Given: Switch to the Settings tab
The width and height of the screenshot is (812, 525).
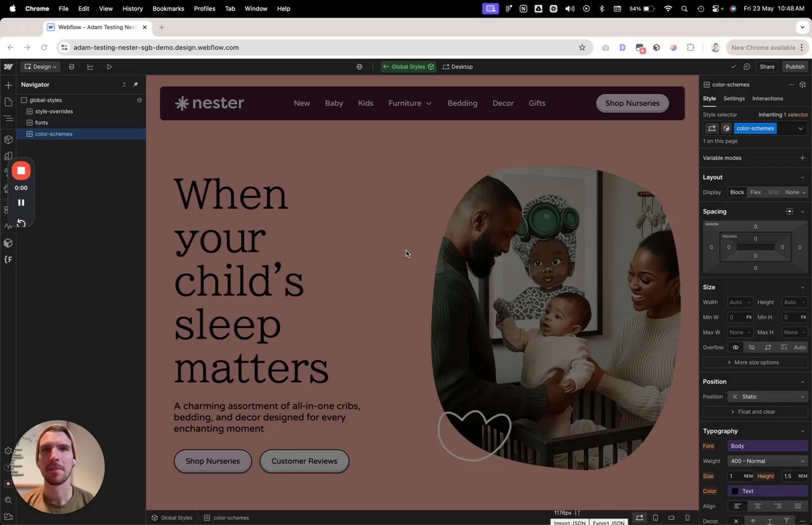Looking at the screenshot, I should tap(734, 98).
